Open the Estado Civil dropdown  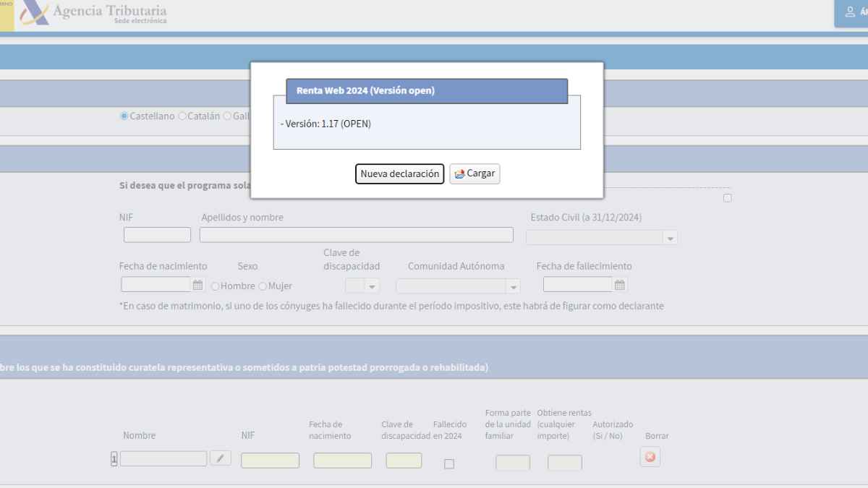[670, 237]
